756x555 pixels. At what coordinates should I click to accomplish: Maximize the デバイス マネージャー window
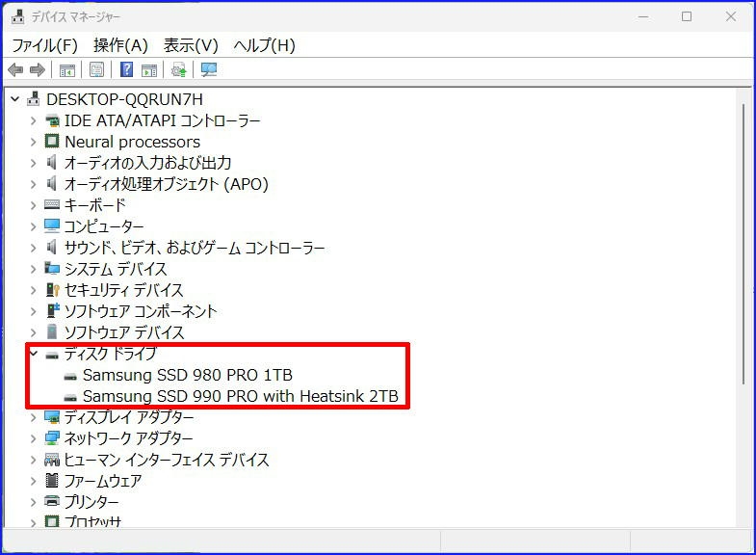[687, 16]
